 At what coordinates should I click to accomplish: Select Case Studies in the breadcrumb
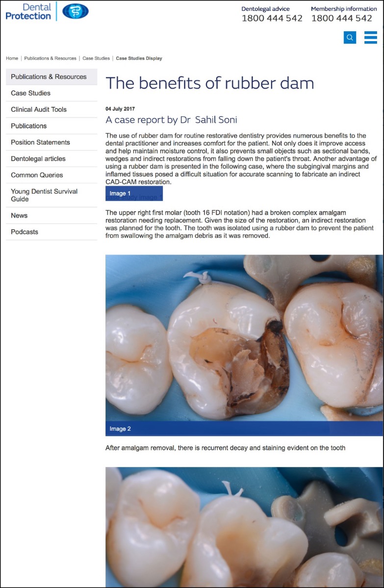tap(96, 58)
